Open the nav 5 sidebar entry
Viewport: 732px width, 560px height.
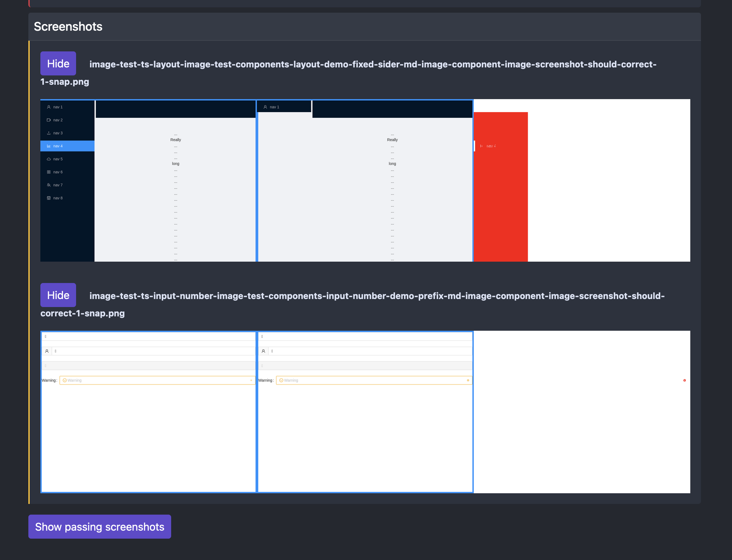point(57,159)
